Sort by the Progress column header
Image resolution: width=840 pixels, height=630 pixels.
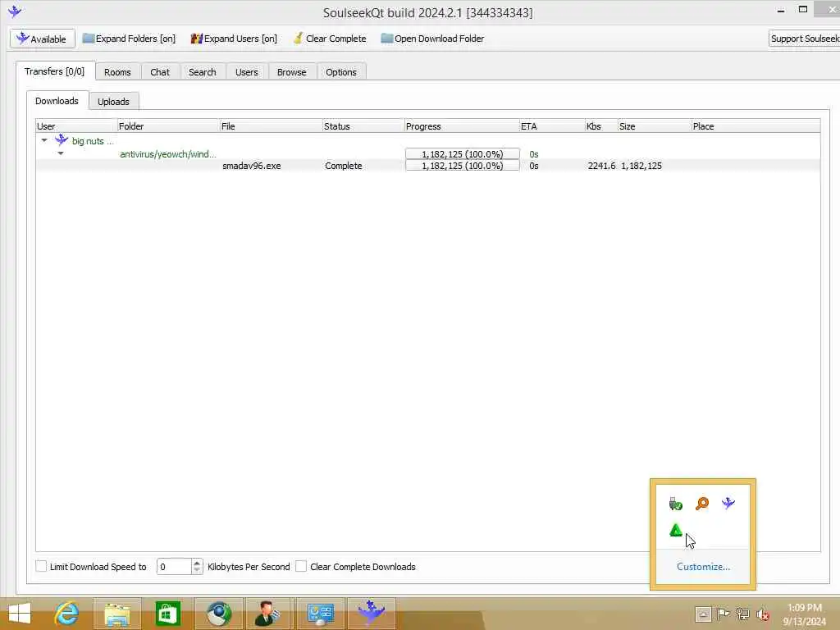pyautogui.click(x=462, y=126)
